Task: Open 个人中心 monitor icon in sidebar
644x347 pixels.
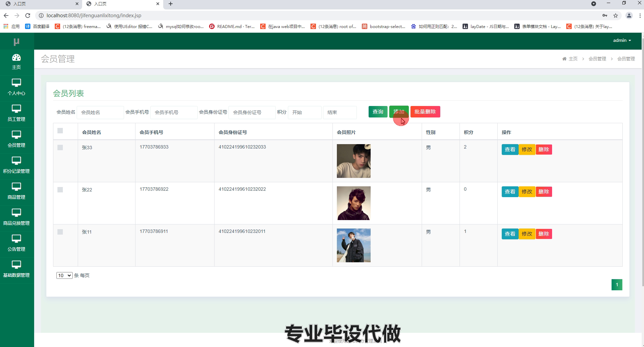Action: coord(16,82)
